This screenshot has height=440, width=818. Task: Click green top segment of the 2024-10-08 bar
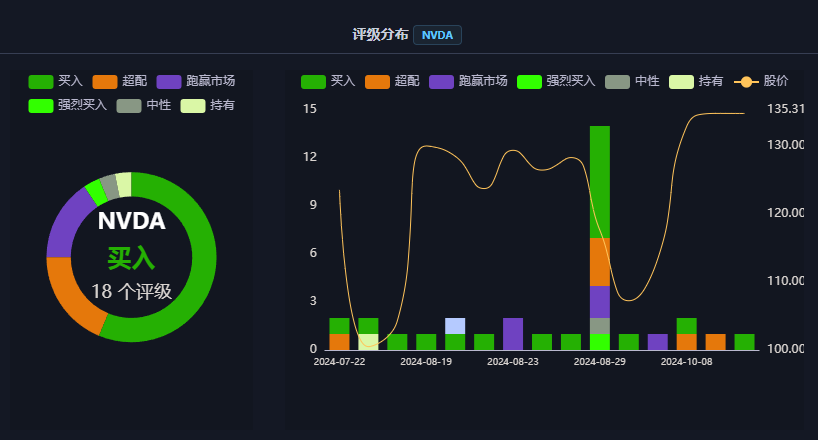pos(687,326)
